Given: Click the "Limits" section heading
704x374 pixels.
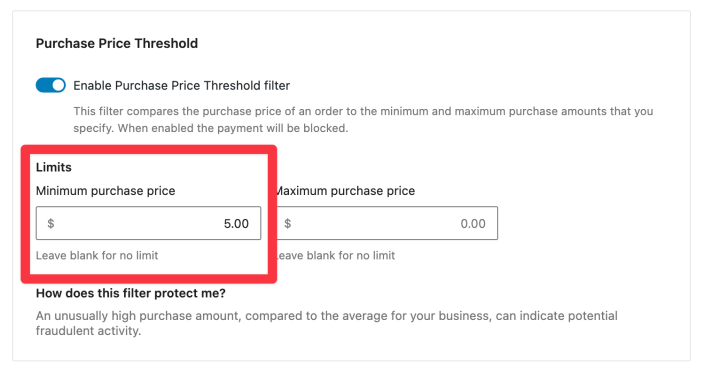Looking at the screenshot, I should click(54, 167).
